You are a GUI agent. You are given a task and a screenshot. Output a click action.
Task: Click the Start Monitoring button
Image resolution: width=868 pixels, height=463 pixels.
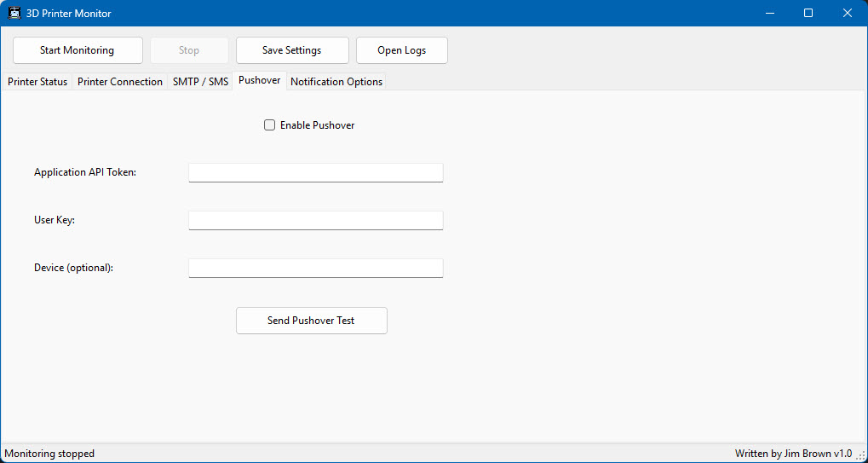coord(78,50)
